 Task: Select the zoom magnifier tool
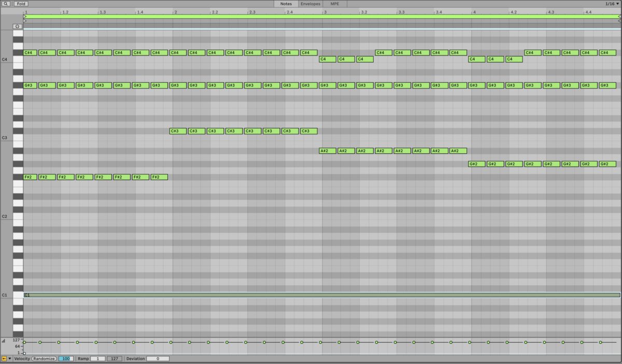[x=5, y=4]
